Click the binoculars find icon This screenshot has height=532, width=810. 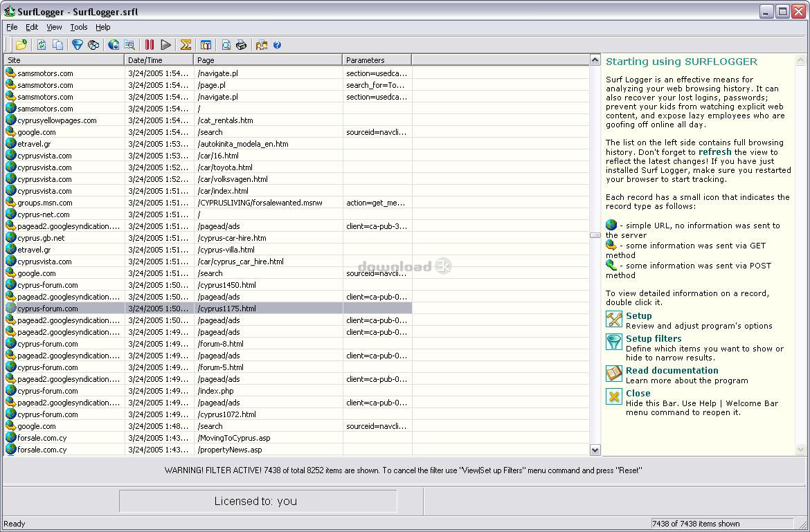point(93,45)
